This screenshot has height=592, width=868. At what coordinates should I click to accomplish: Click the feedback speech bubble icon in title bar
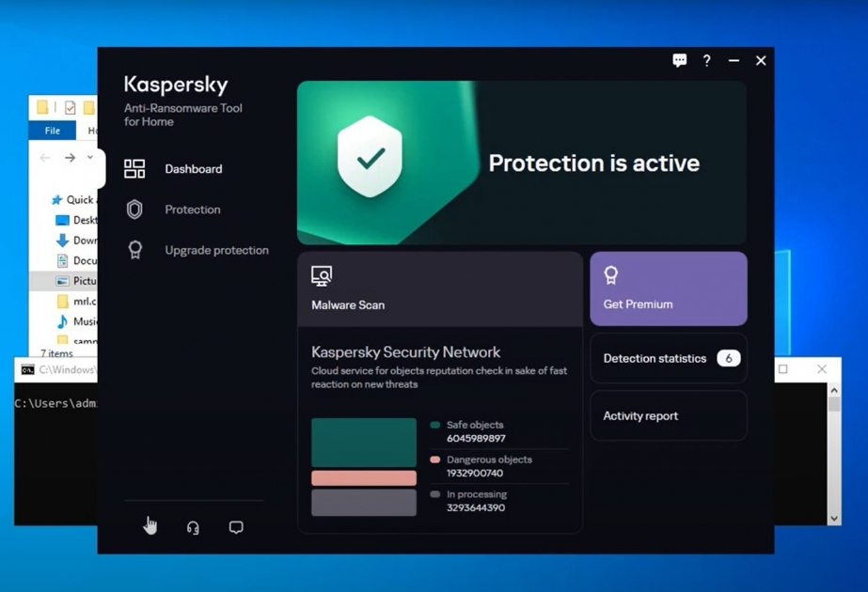tap(680, 60)
